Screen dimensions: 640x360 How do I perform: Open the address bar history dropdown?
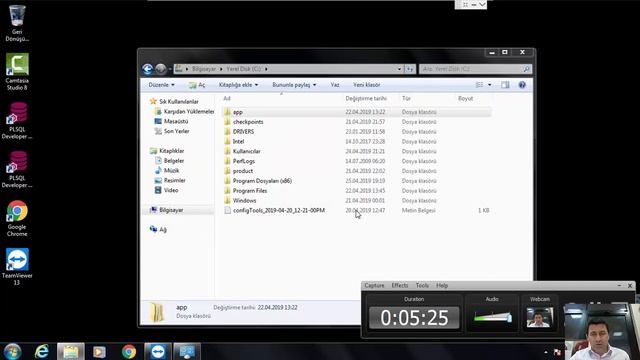pyautogui.click(x=399, y=69)
